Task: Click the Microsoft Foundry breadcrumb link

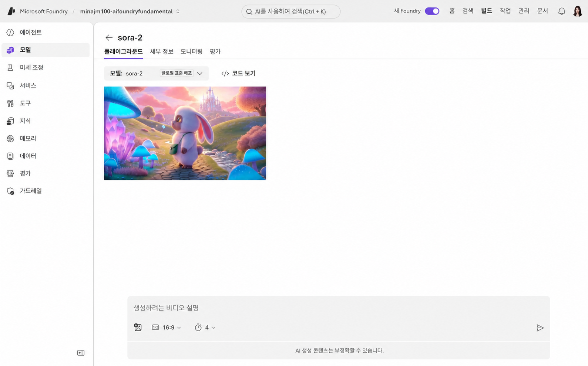Action: 44,11
